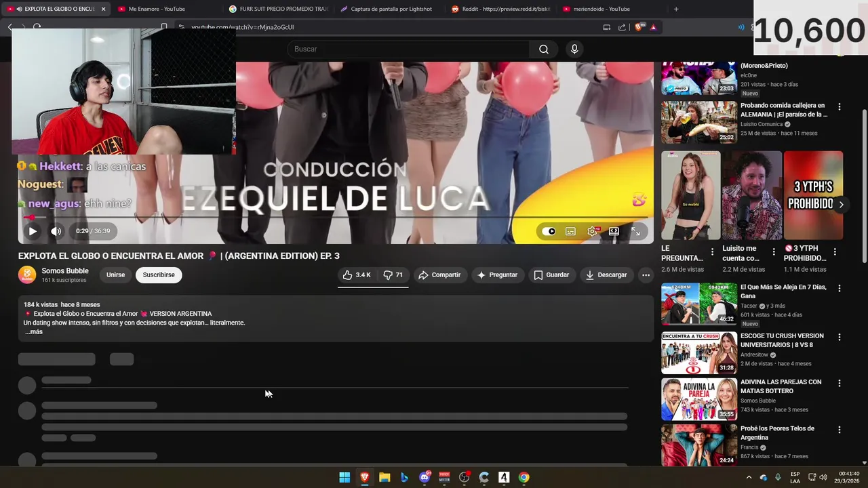The height and width of the screenshot is (488, 868).
Task: Open OBS Studio from the taskbar
Action: tap(464, 477)
